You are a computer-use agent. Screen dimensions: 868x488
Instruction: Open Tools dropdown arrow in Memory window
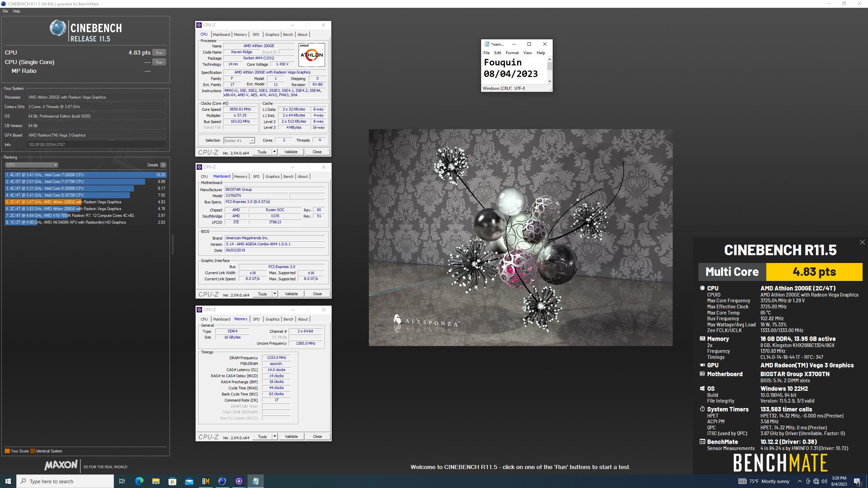[x=275, y=436]
